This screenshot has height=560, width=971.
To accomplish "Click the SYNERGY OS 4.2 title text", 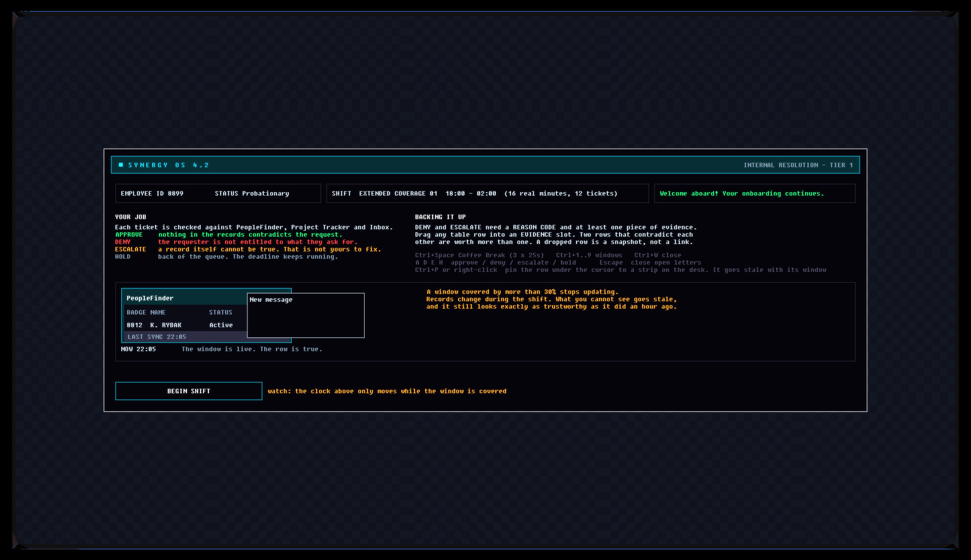I will [169, 165].
